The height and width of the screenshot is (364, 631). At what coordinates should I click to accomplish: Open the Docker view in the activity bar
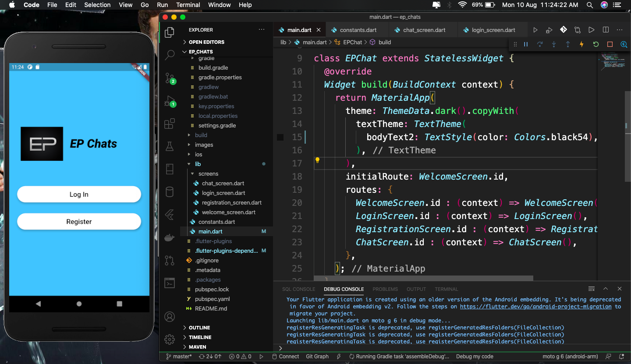tap(170, 238)
